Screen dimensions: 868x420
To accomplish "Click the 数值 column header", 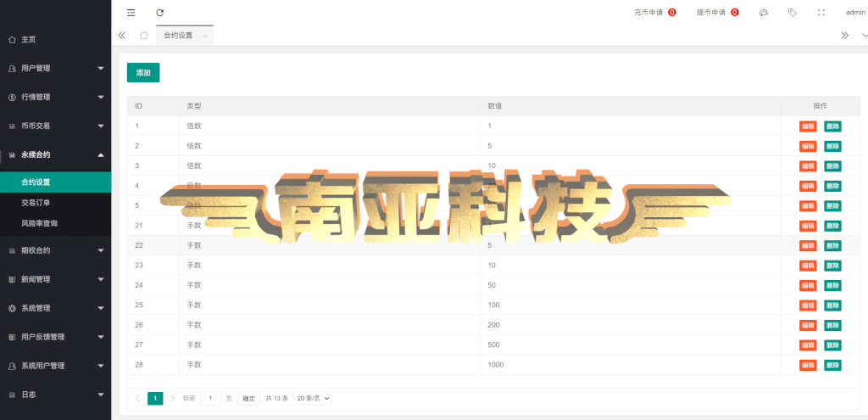I will [x=630, y=106].
